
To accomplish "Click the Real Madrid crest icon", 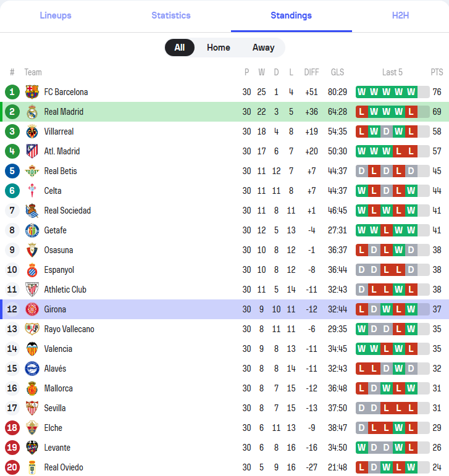I will point(32,112).
